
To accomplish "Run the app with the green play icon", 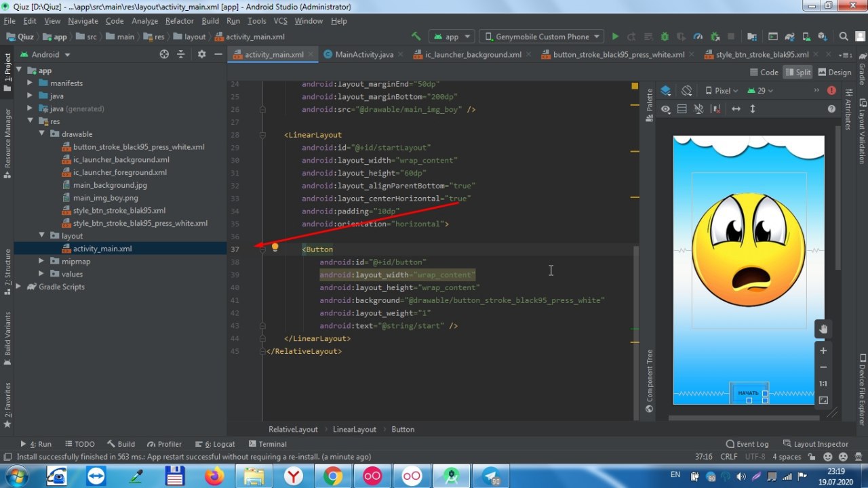I will pyautogui.click(x=615, y=37).
